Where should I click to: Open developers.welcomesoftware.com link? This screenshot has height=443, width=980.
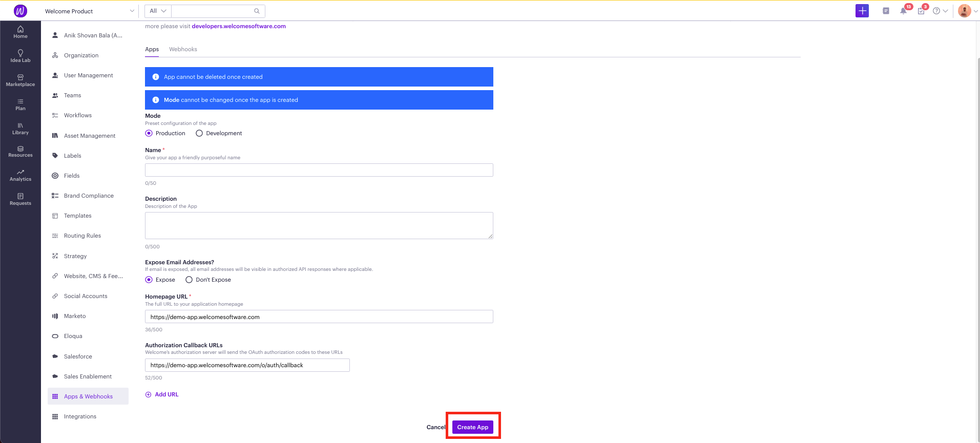click(x=239, y=26)
